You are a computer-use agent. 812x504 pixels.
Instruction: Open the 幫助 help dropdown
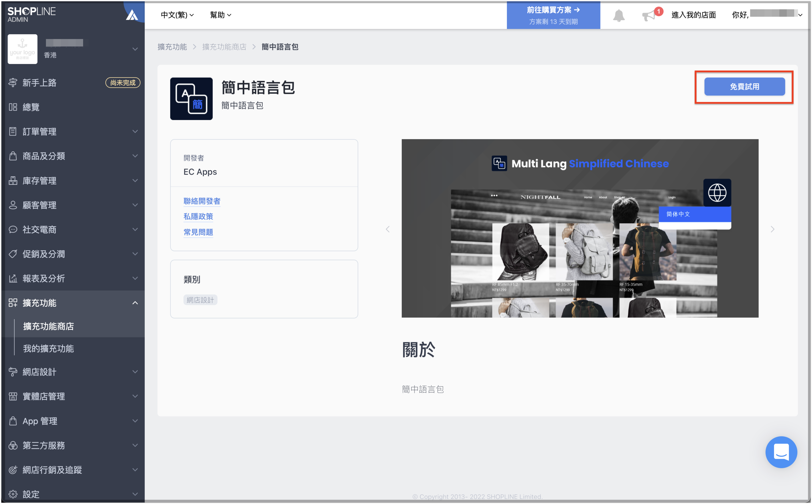(221, 15)
